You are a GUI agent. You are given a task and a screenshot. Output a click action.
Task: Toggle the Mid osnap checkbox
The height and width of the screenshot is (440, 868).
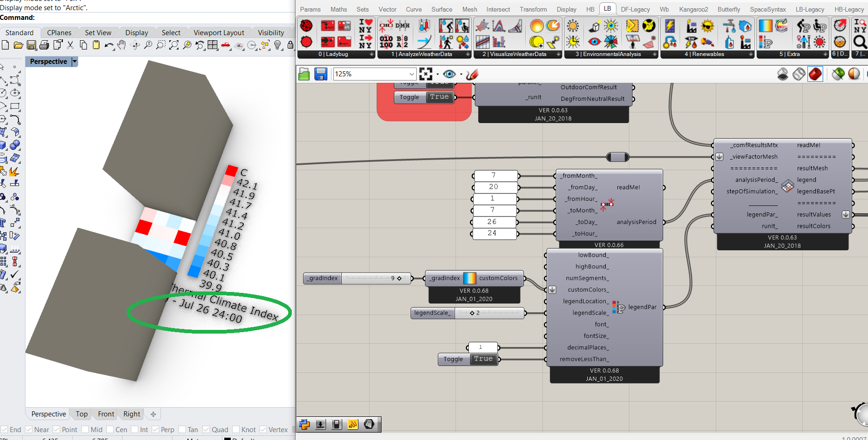[x=85, y=430]
